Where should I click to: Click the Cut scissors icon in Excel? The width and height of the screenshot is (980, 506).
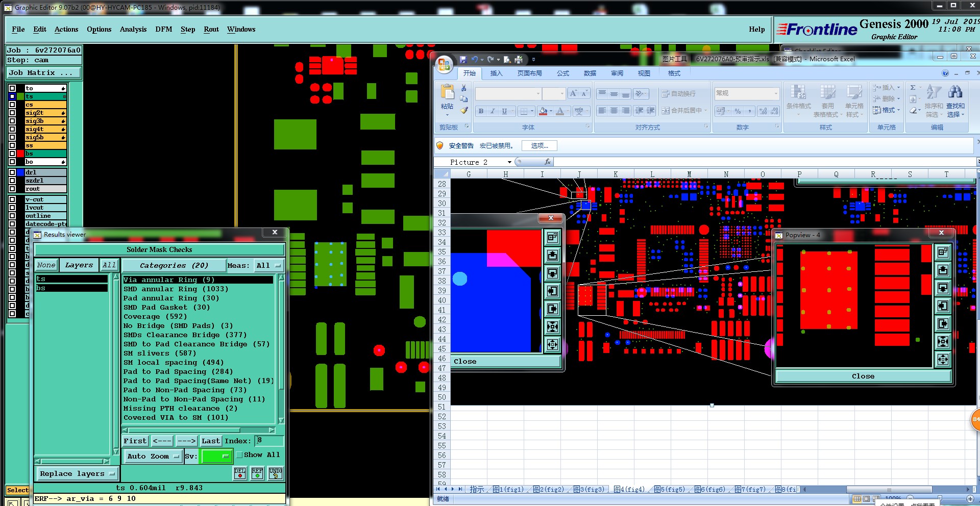point(464,88)
